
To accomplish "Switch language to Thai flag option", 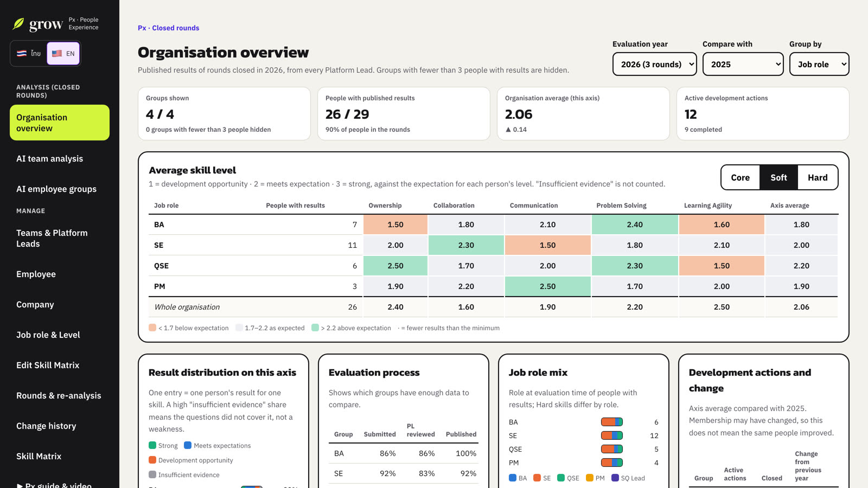I will point(29,54).
